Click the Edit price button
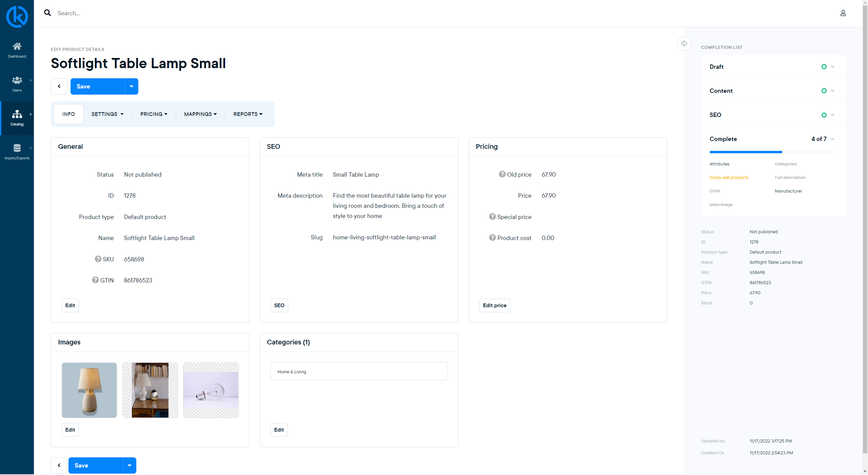 pos(494,305)
